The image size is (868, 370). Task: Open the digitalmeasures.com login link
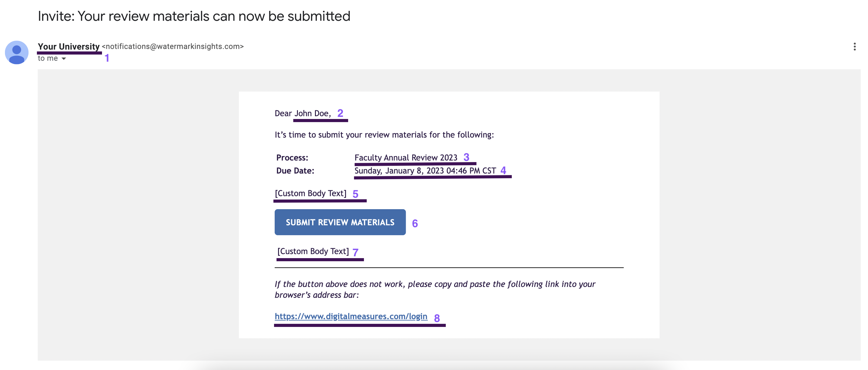[x=351, y=316]
